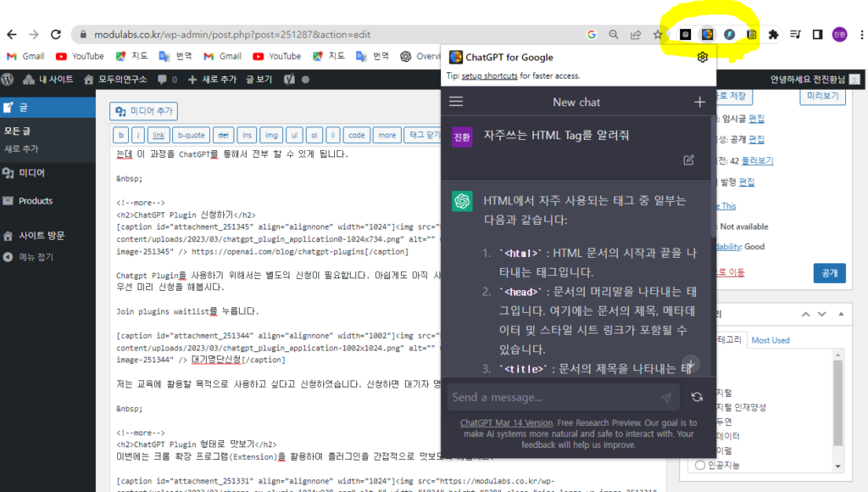The width and height of the screenshot is (868, 492).
Task: Open the Extensions puzzle piece menu
Action: (x=773, y=34)
